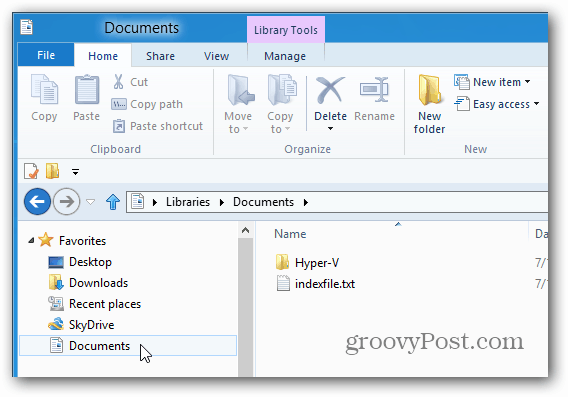Expand the arrow after Libraries breadcrumb
Screen dimensions: 568x397
click(x=222, y=202)
